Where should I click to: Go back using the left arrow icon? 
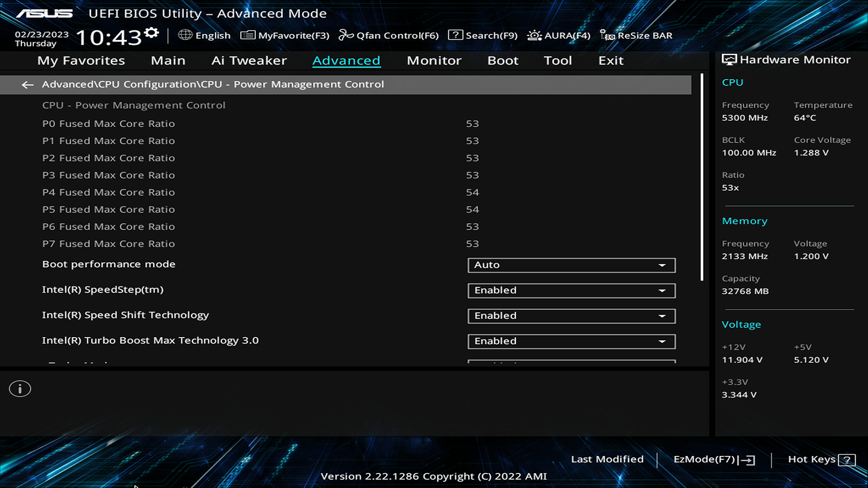pyautogui.click(x=28, y=84)
